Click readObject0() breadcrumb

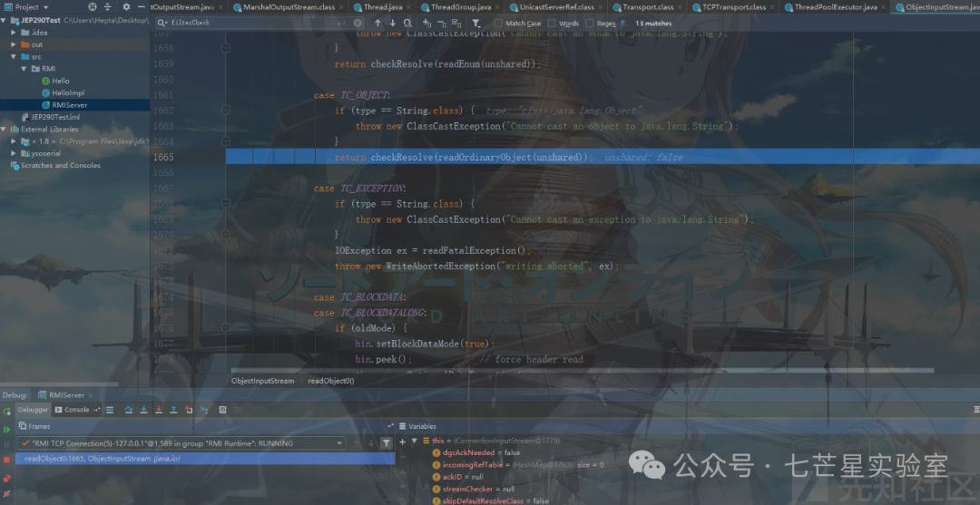(331, 381)
